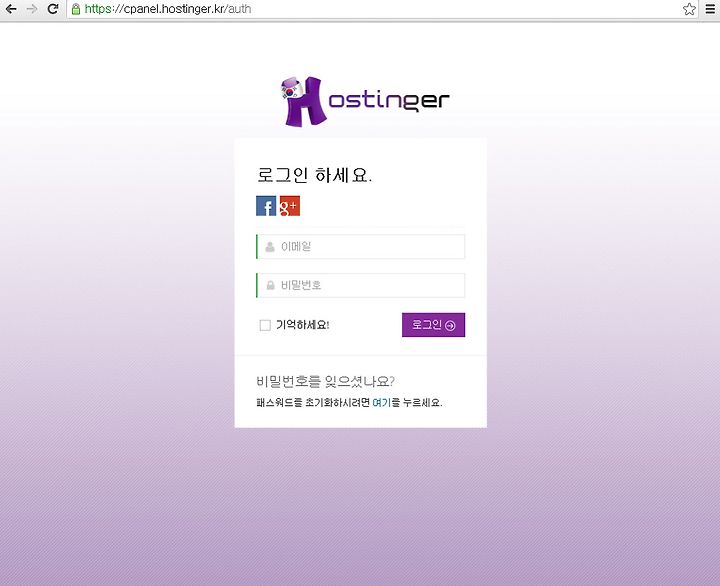Click the purple 로그인 button

pyautogui.click(x=433, y=325)
